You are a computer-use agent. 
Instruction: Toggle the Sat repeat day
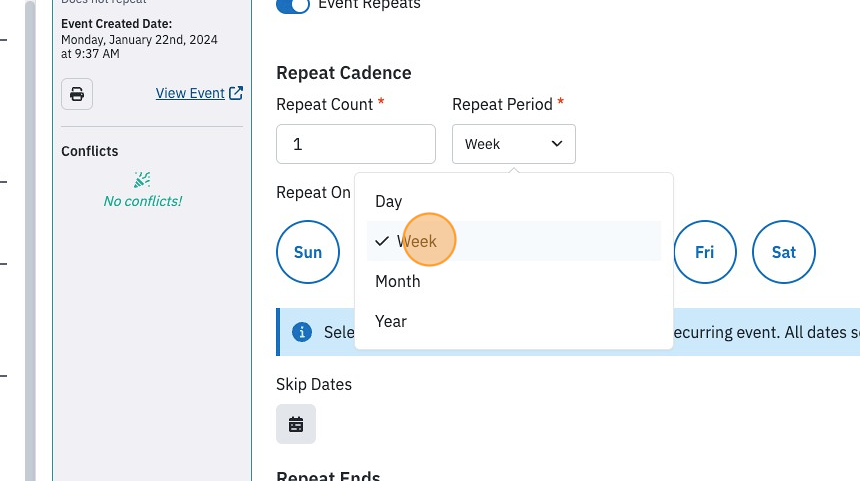[x=784, y=252]
